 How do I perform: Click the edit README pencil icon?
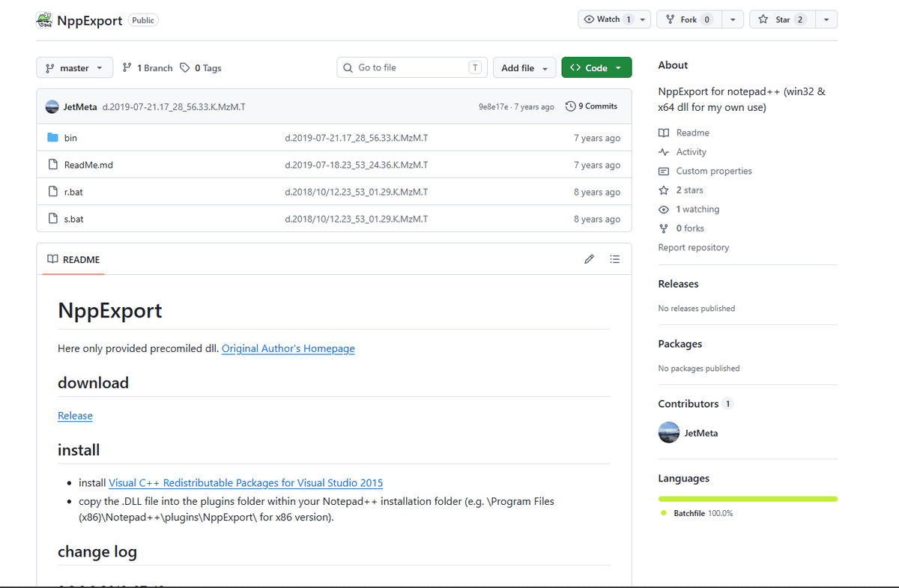point(589,259)
